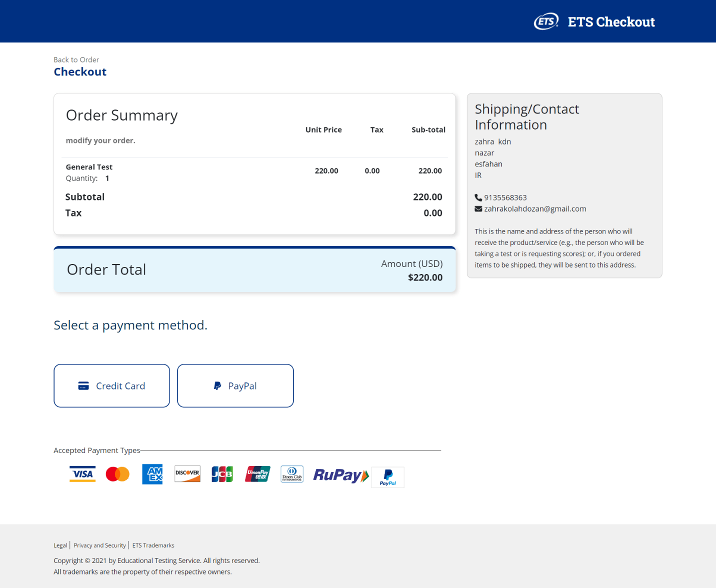The image size is (716, 588).
Task: Click email zahrakolahdozan@gmail.com
Action: (535, 209)
